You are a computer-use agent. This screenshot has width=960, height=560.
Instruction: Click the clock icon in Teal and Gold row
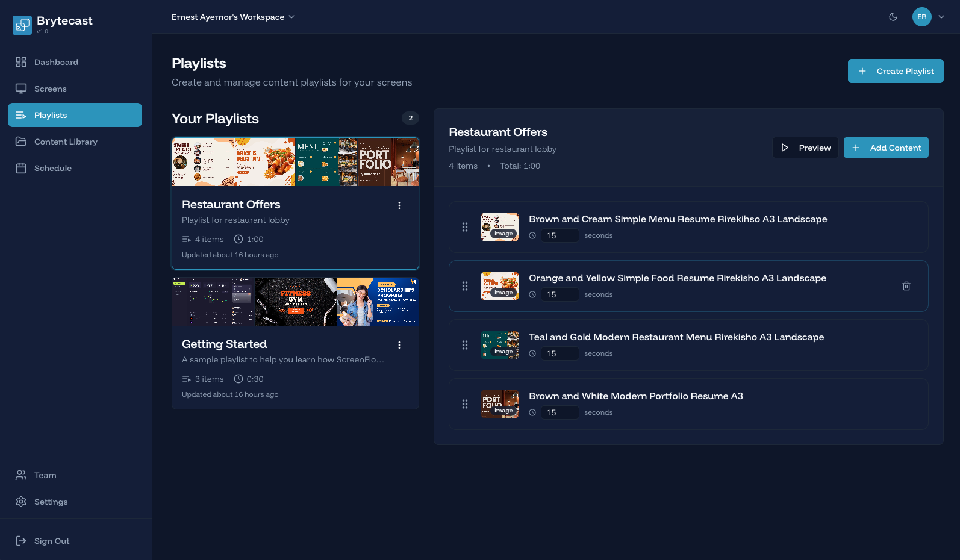coord(532,353)
